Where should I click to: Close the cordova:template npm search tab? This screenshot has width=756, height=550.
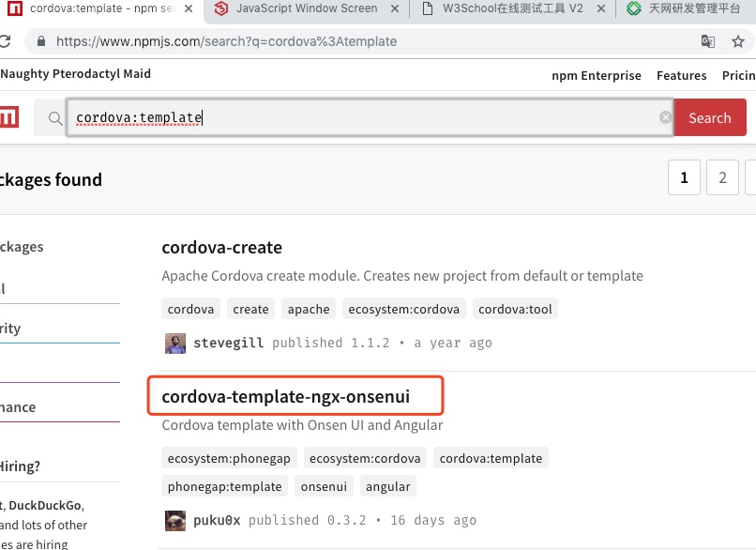189,8
